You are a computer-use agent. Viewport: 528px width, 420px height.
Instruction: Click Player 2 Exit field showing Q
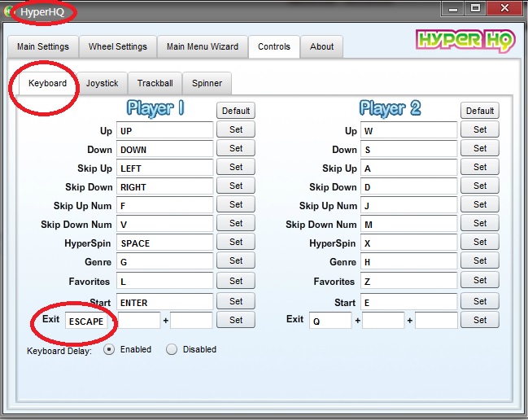tap(330, 321)
